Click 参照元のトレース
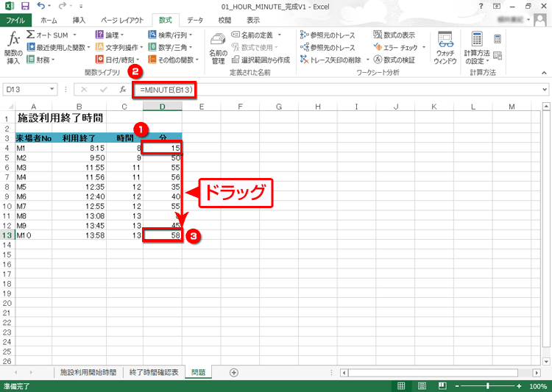This screenshot has height=392, width=552. pyautogui.click(x=328, y=35)
